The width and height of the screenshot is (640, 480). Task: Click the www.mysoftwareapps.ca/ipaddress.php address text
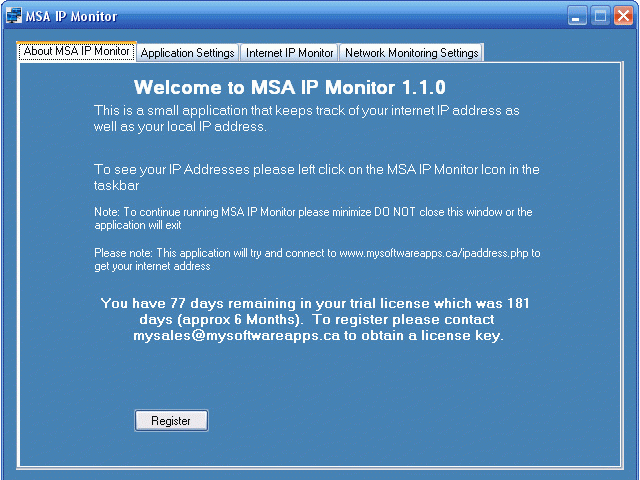pyautogui.click(x=434, y=253)
